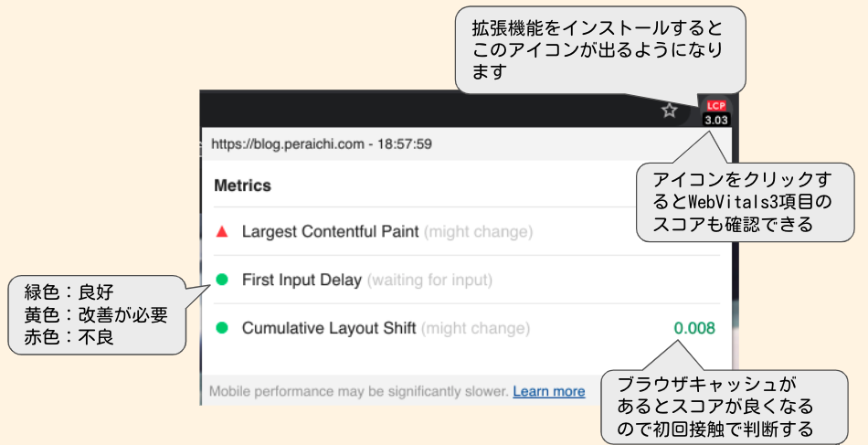
Task: Click the red triangle beside Largest Contentful Paint
Action: click(x=221, y=232)
